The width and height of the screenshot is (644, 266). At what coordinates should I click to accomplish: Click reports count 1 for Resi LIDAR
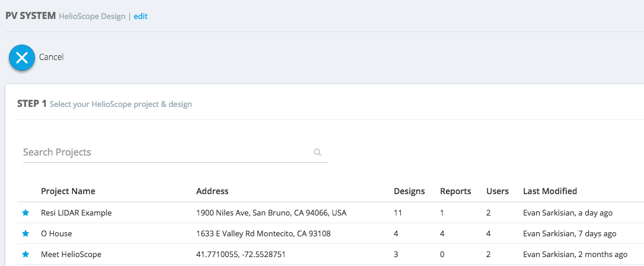[x=442, y=213]
